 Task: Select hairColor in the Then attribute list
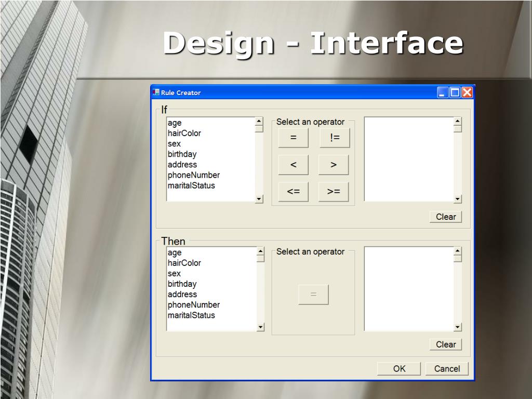pyautogui.click(x=184, y=263)
